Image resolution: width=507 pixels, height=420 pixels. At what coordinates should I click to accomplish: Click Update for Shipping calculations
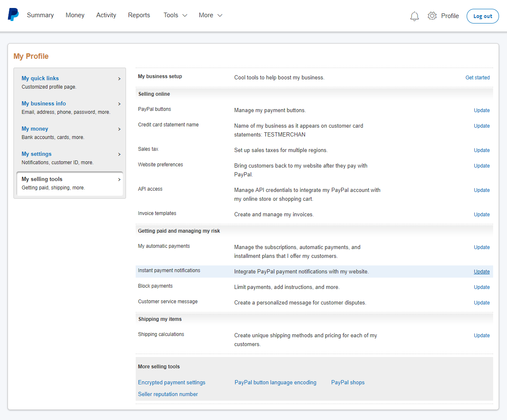click(482, 336)
